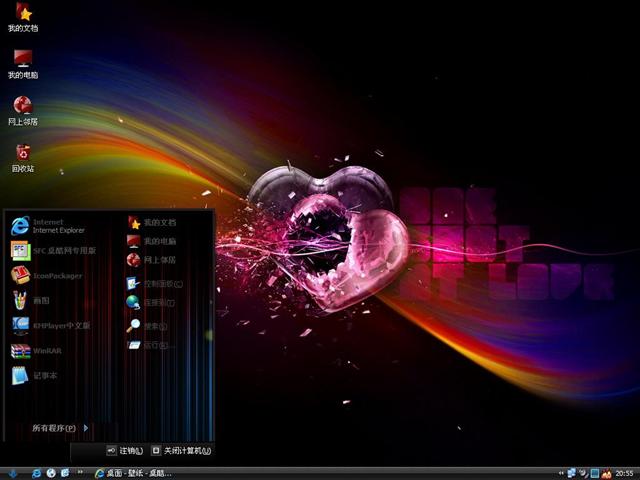Select 网上邻居 in Start menu right column
The width and height of the screenshot is (640, 480).
click(x=152, y=260)
